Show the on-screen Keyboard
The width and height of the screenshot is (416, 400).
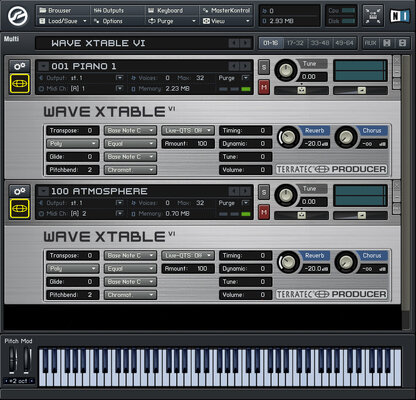coord(166,11)
